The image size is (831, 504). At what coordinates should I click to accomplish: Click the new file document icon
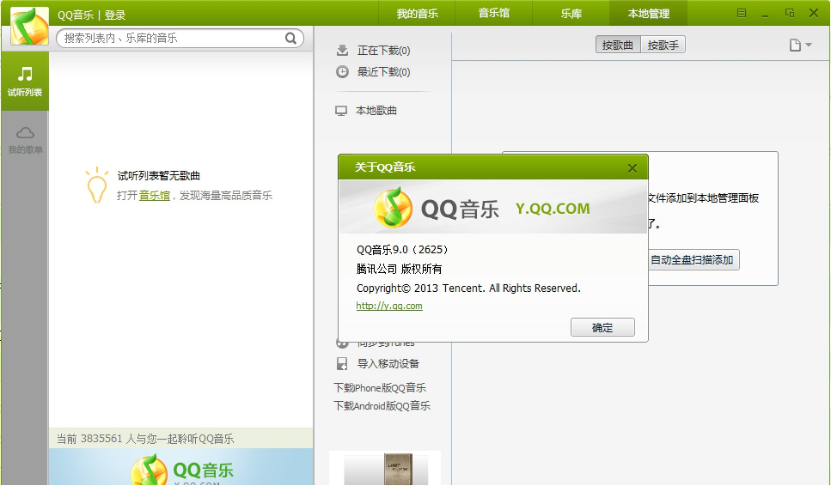click(795, 45)
